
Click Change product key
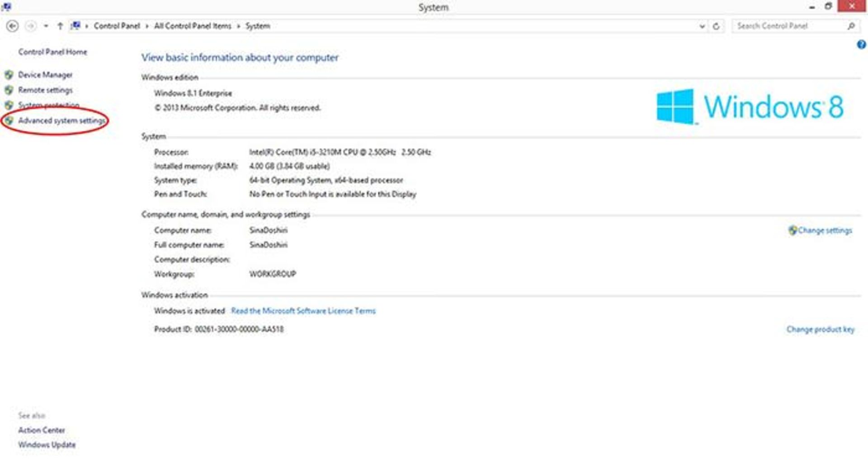[x=821, y=329]
